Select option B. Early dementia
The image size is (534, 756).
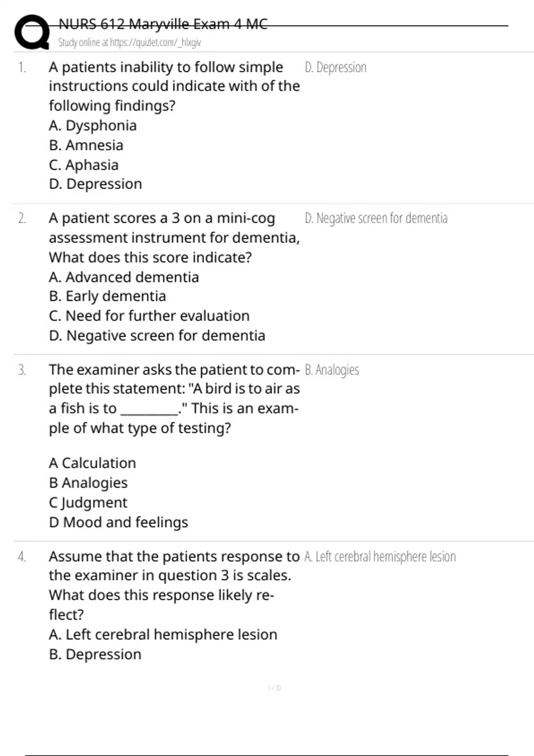click(107, 296)
